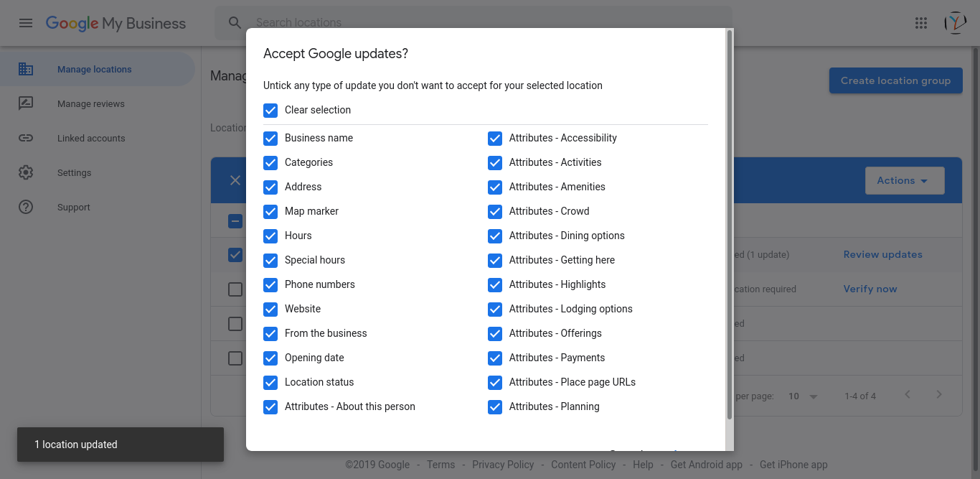Open the rows per page dropdown
This screenshot has height=479, width=980.
tap(803, 396)
